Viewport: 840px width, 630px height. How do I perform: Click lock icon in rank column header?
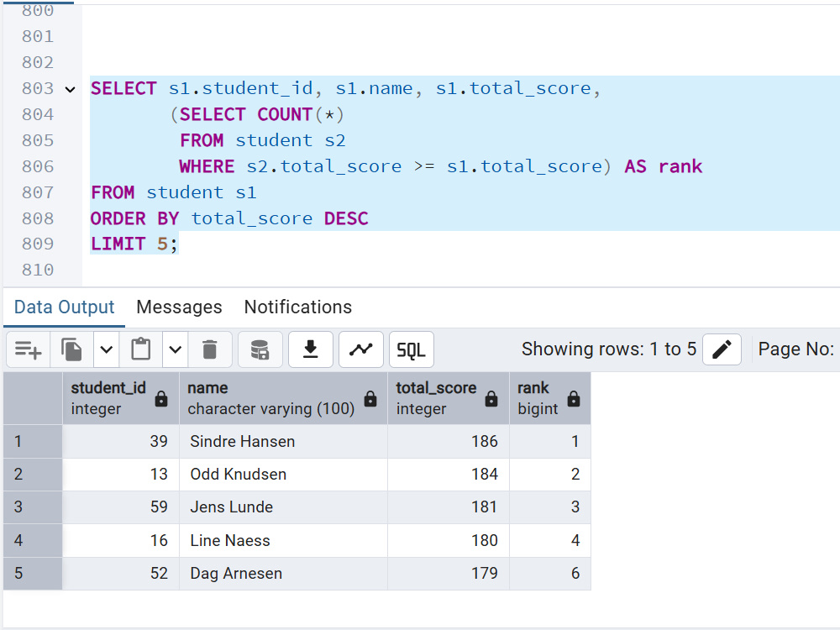(574, 398)
